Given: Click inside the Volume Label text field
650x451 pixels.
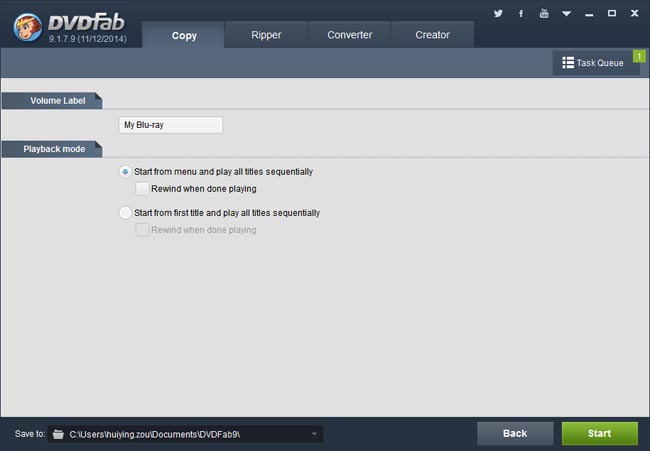Looking at the screenshot, I should tap(170, 125).
